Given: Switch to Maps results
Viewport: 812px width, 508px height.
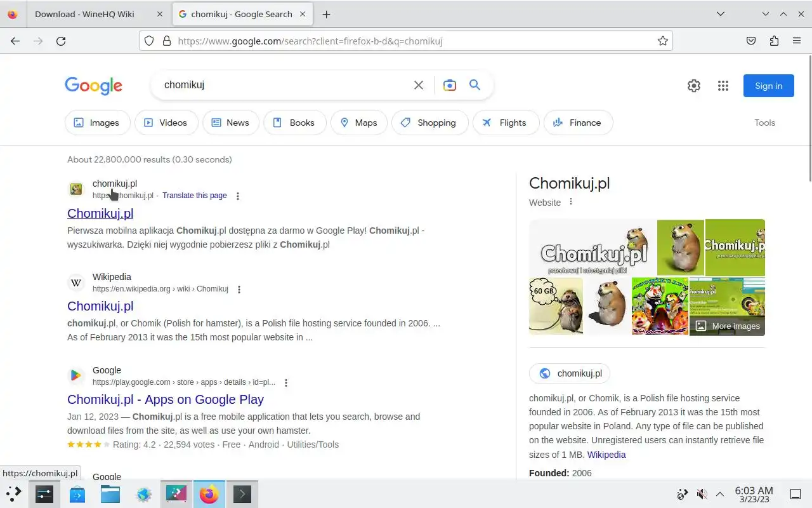Looking at the screenshot, I should pos(359,123).
